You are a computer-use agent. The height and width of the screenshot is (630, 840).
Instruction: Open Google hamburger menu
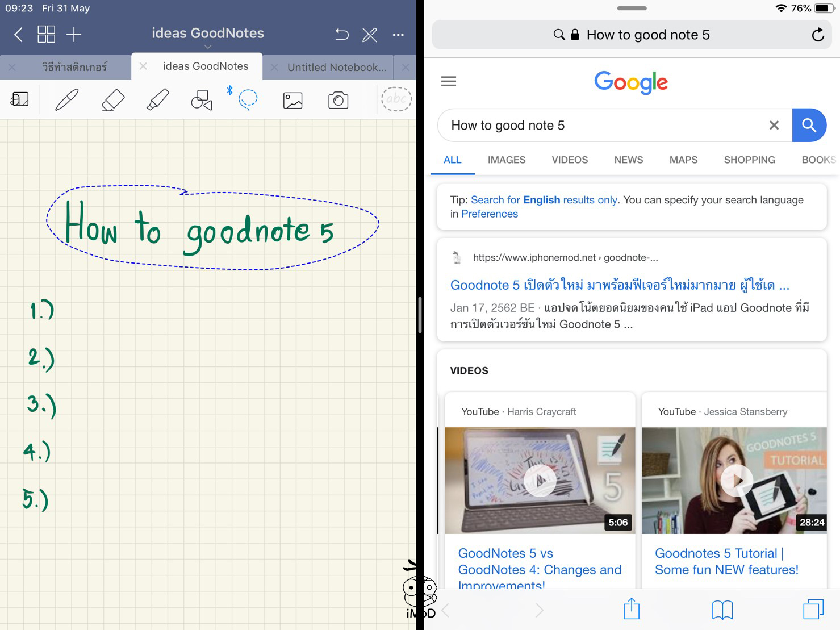tap(448, 81)
